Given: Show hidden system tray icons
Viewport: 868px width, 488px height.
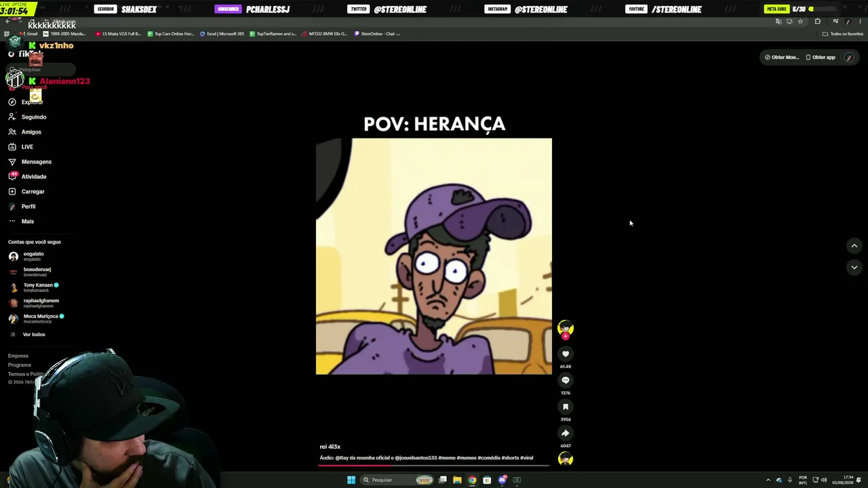Looking at the screenshot, I should (768, 480).
